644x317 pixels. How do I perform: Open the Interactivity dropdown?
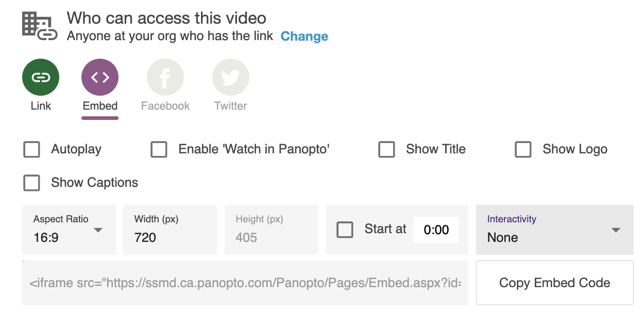[x=614, y=231]
